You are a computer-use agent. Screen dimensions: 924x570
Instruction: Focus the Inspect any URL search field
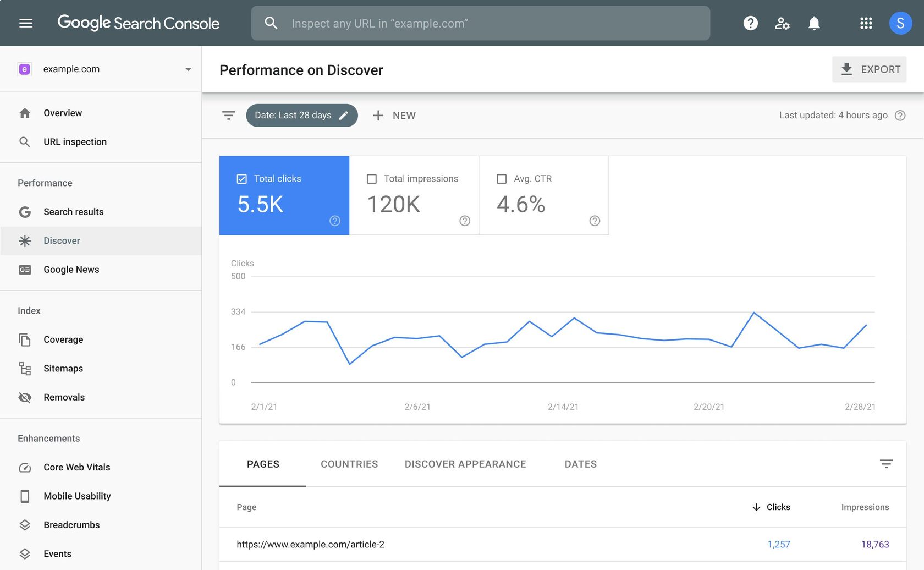(481, 23)
